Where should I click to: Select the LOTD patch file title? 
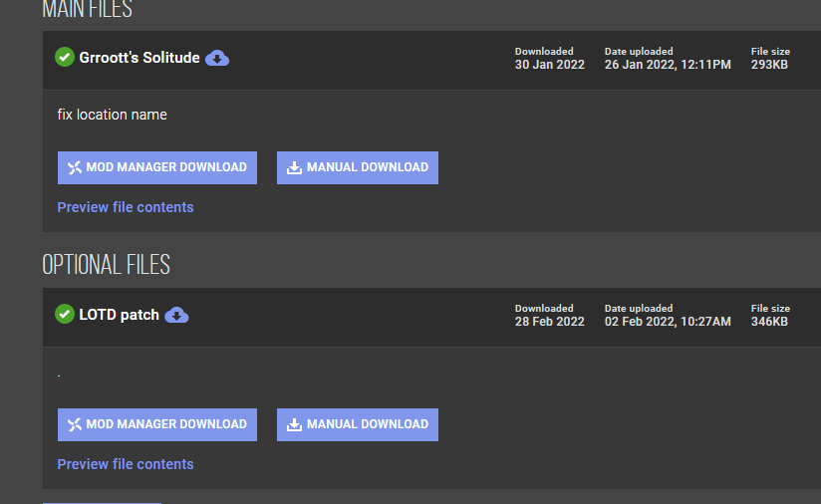tap(119, 315)
